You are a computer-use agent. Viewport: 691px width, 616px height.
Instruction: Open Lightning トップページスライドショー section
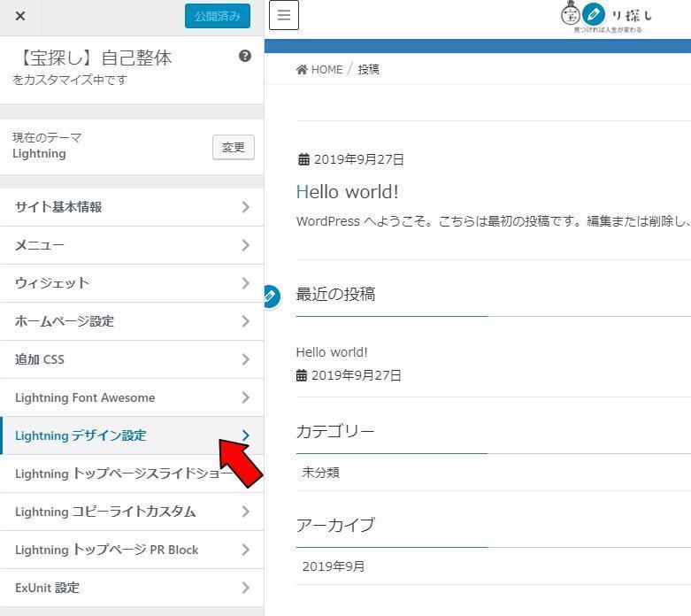(x=132, y=474)
